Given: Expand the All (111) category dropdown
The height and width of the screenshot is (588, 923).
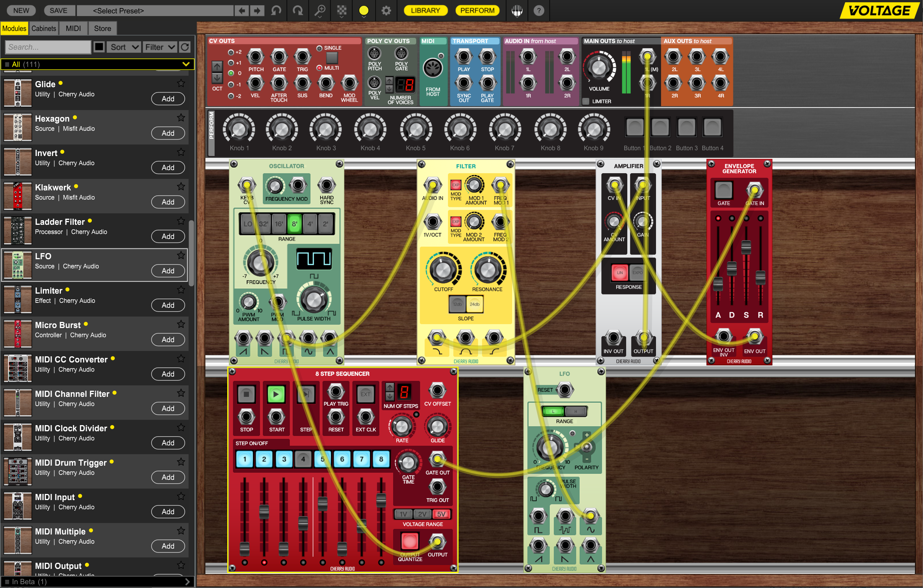Looking at the screenshot, I should coord(98,64).
